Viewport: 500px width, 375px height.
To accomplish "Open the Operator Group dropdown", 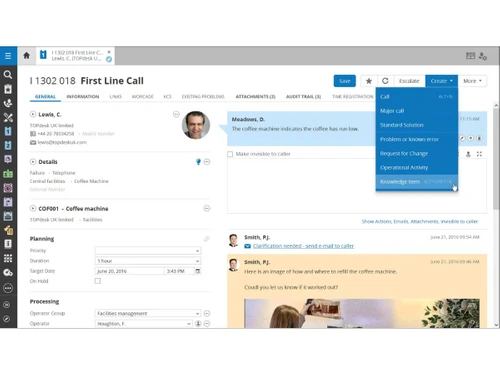I will (x=148, y=313).
